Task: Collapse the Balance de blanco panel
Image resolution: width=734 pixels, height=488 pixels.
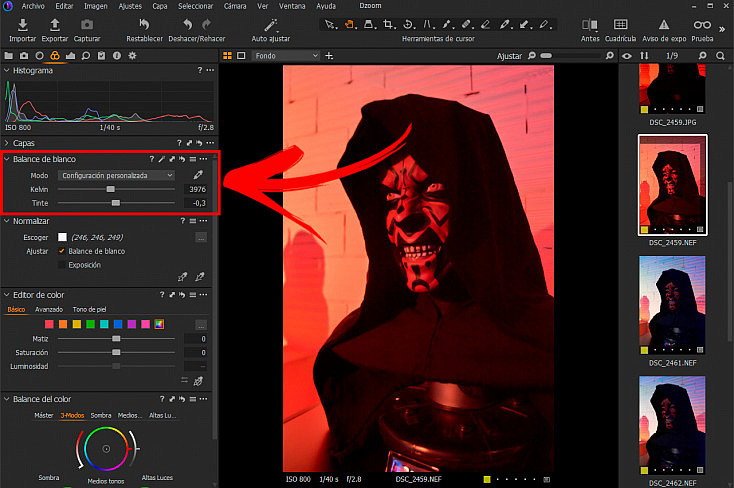Action: tap(7, 159)
